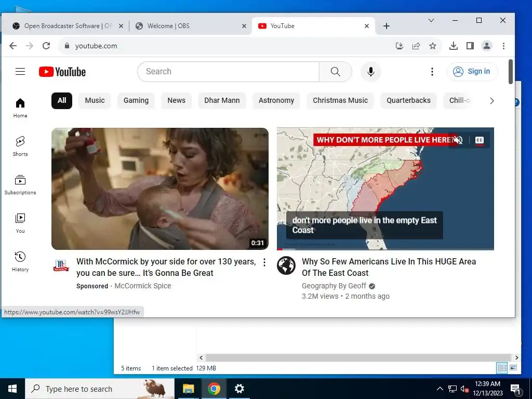This screenshot has height=399, width=532.
Task: Click the browser forward arrow
Action: click(30, 46)
